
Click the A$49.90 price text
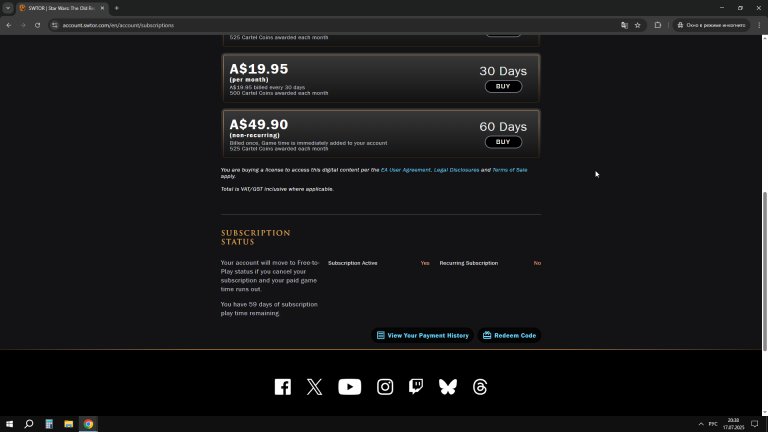coord(259,124)
